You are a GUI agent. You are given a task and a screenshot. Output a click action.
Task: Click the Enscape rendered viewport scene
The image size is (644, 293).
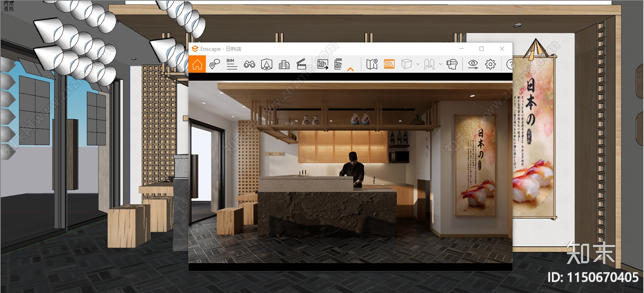pos(351,172)
